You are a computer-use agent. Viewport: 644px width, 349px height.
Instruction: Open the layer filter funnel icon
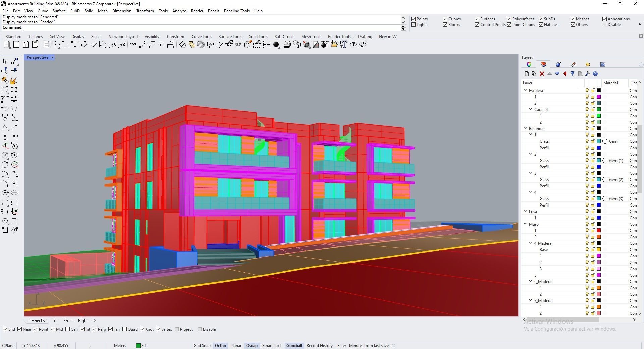pos(573,74)
